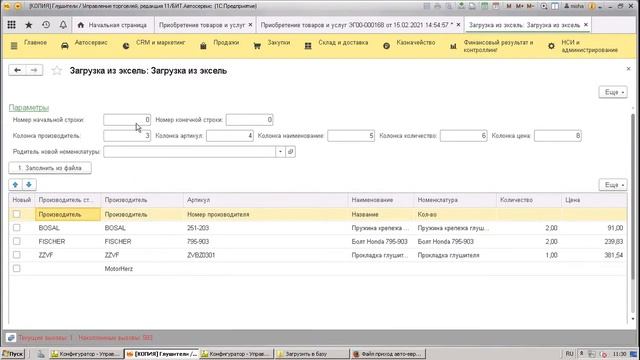640x360 pixels.
Task: Move row down with blue arrow
Action: click(x=29, y=184)
